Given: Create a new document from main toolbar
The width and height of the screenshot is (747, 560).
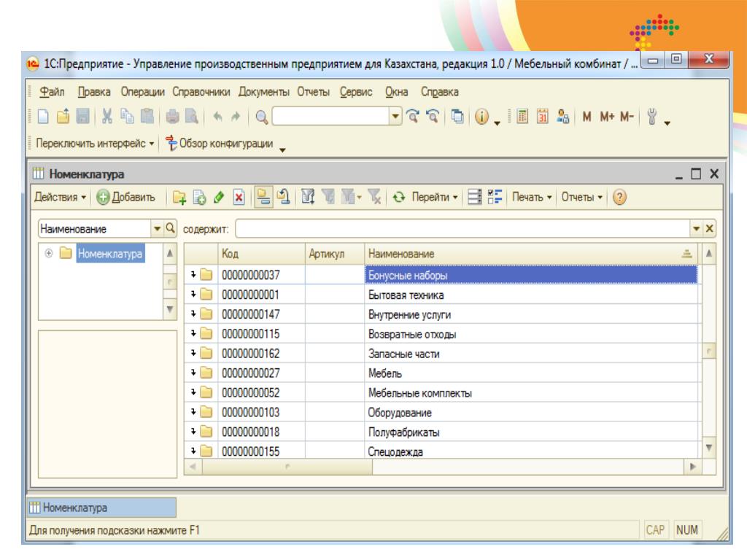Looking at the screenshot, I should click(43, 116).
